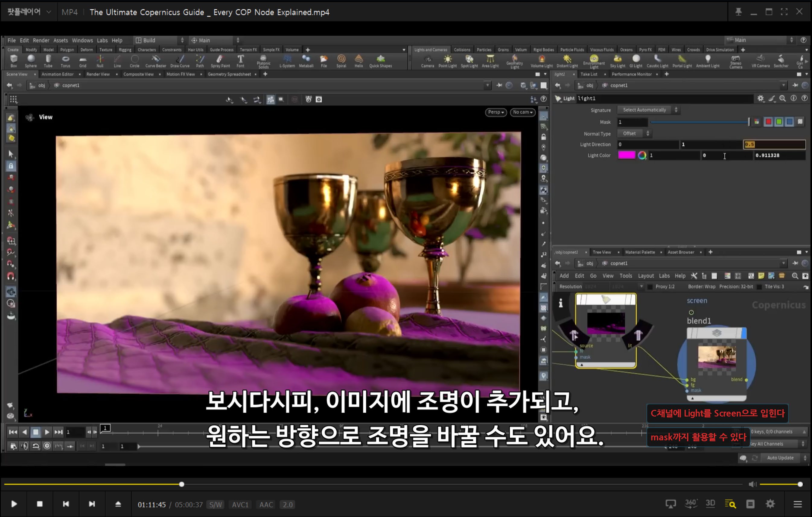Add a Camera from the shelf
This screenshot has height=517, width=812.
428,61
